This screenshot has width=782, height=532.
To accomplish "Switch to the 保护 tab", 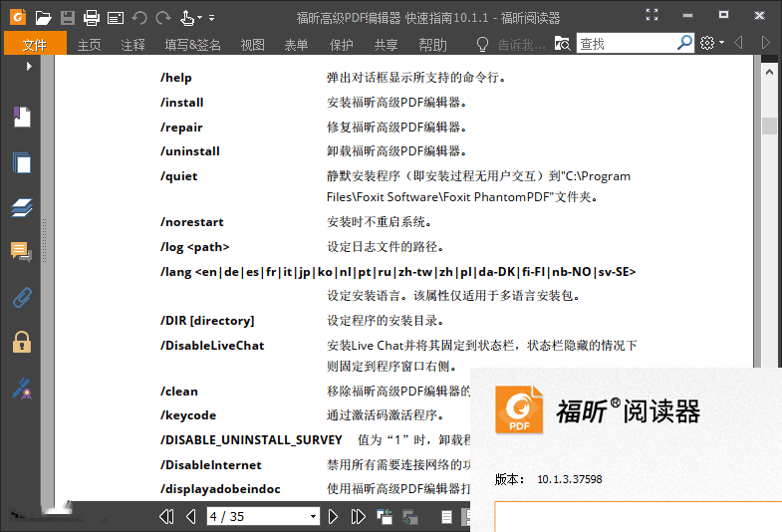I will (341, 44).
